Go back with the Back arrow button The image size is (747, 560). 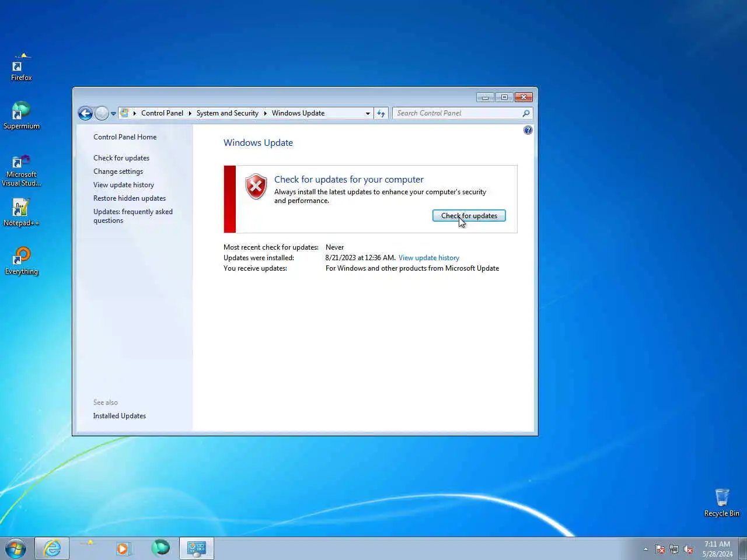click(x=85, y=113)
